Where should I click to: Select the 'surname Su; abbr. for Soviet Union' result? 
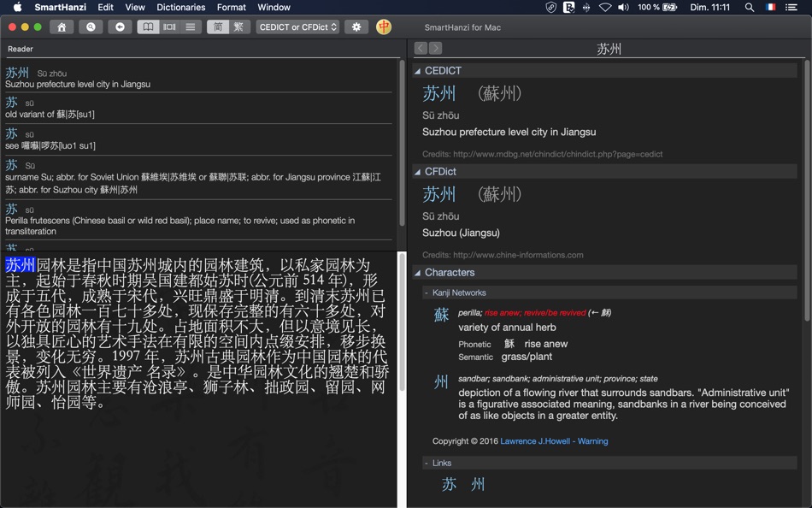198,177
